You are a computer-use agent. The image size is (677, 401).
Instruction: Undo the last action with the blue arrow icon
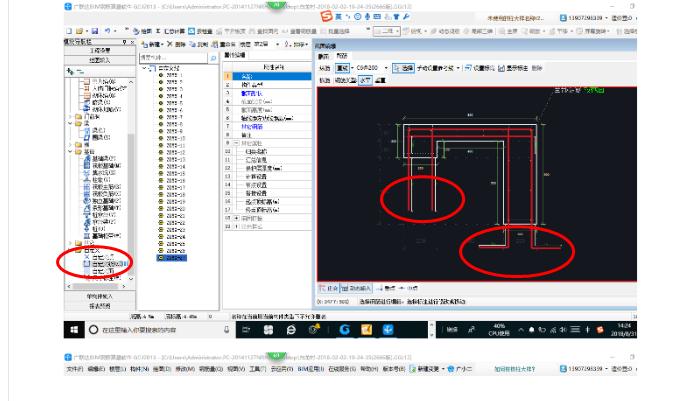(108, 31)
